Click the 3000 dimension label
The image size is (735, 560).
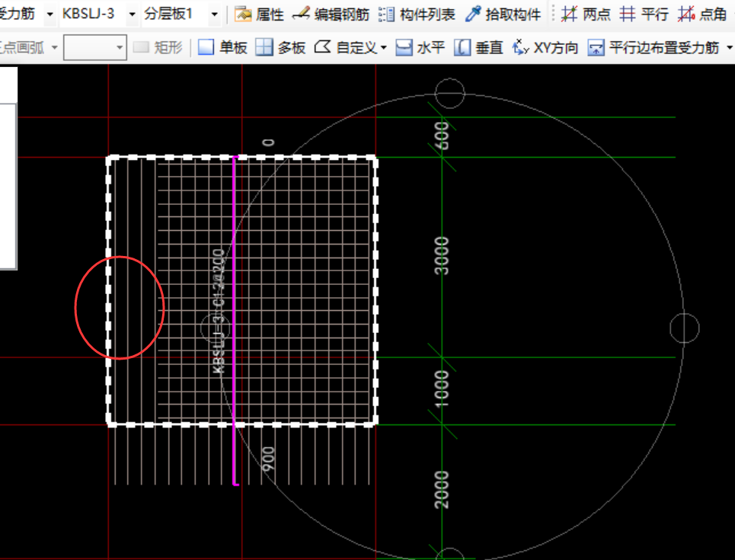click(442, 255)
